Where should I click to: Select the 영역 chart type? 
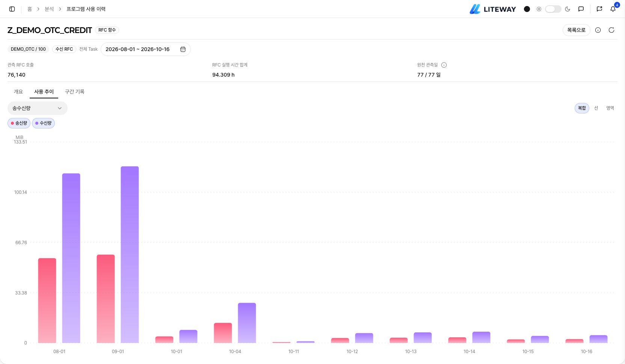click(x=610, y=108)
